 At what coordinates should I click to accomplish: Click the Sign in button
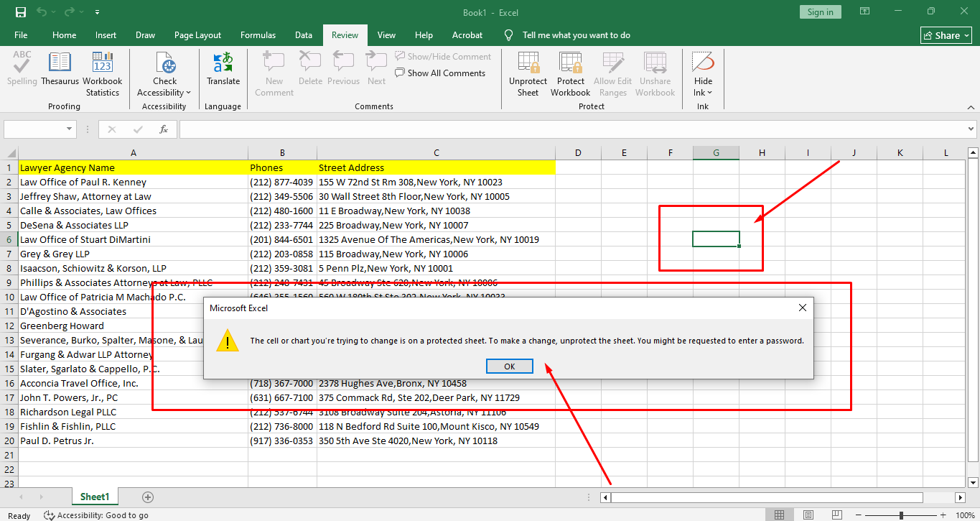[x=820, y=12]
